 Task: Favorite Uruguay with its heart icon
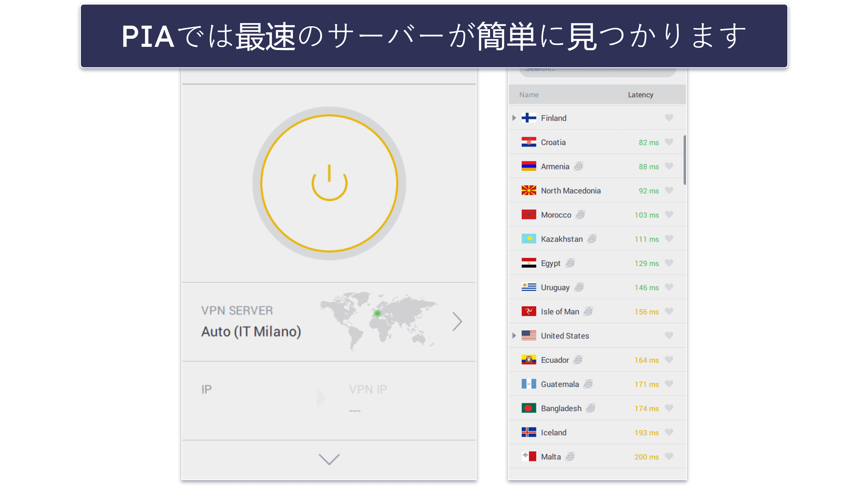669,287
